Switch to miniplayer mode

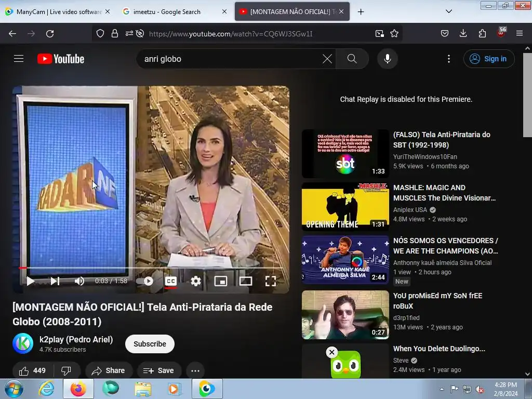220,281
